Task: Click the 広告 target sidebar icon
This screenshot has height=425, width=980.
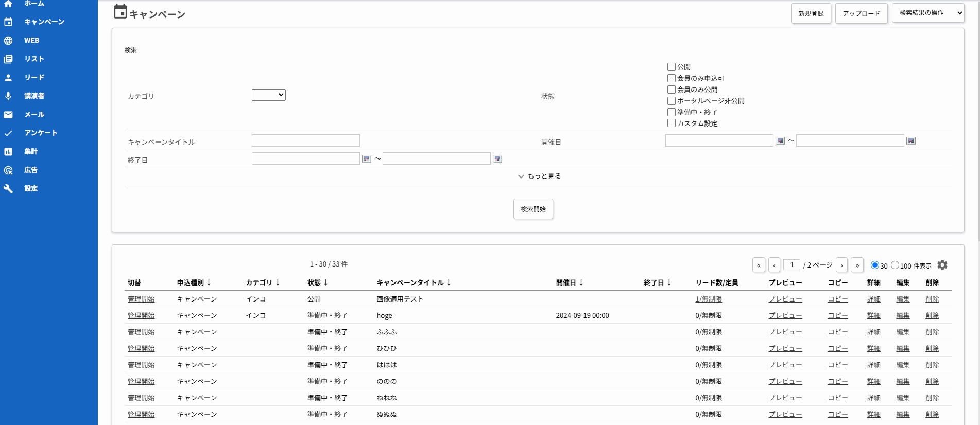Action: click(8, 170)
